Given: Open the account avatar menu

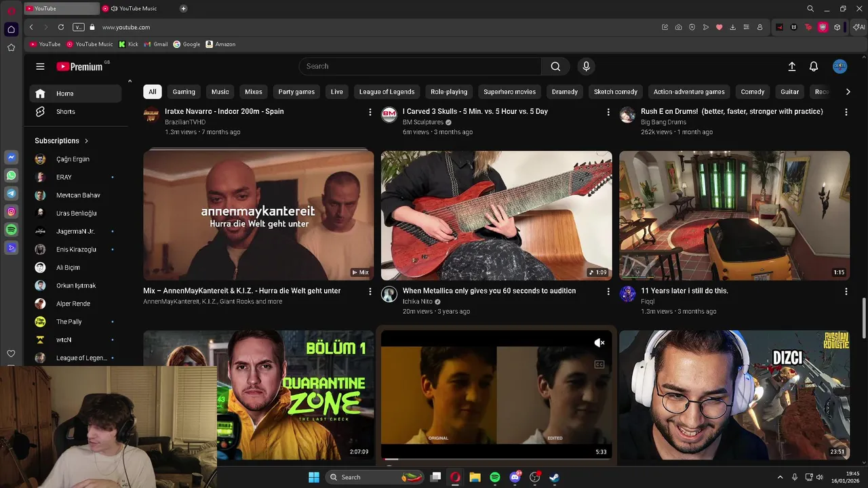Looking at the screenshot, I should (840, 66).
